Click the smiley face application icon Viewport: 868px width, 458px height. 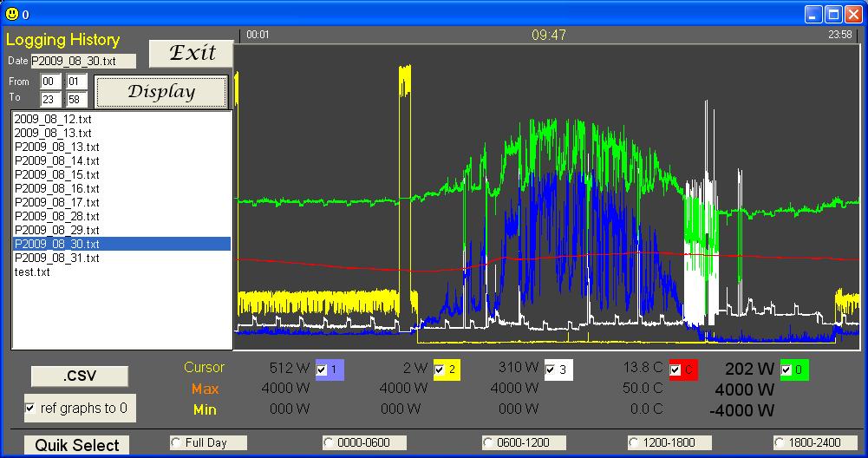click(12, 14)
